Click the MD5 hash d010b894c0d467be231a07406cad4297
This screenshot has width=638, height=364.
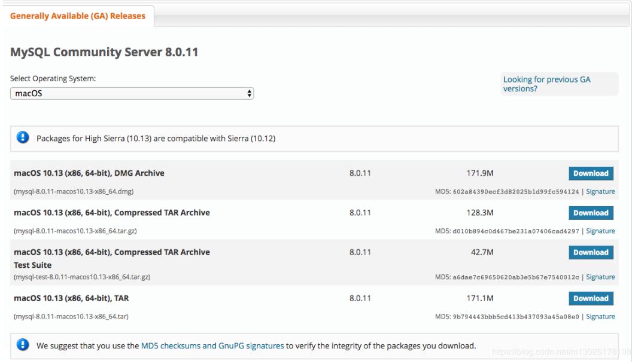pyautogui.click(x=515, y=231)
